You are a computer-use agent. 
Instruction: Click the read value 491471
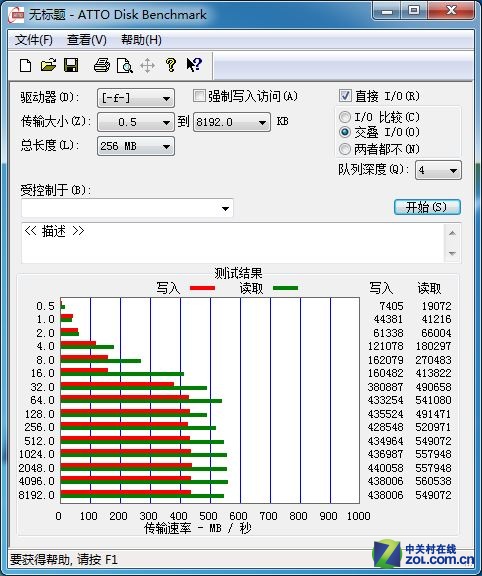(434, 414)
